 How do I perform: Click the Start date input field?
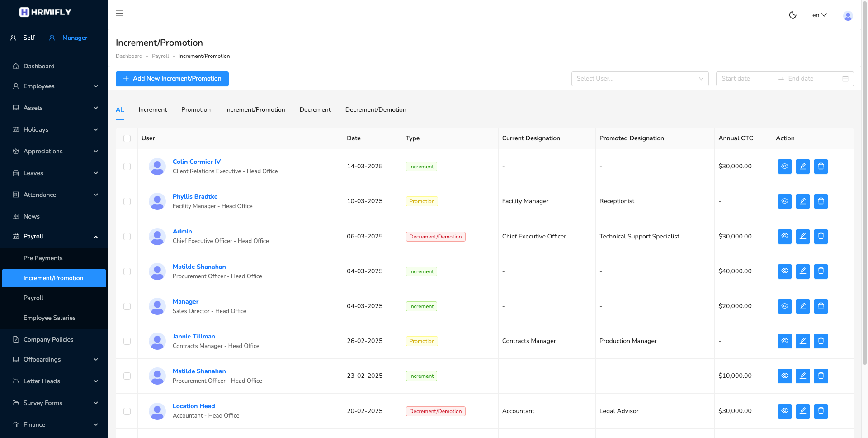pos(746,79)
